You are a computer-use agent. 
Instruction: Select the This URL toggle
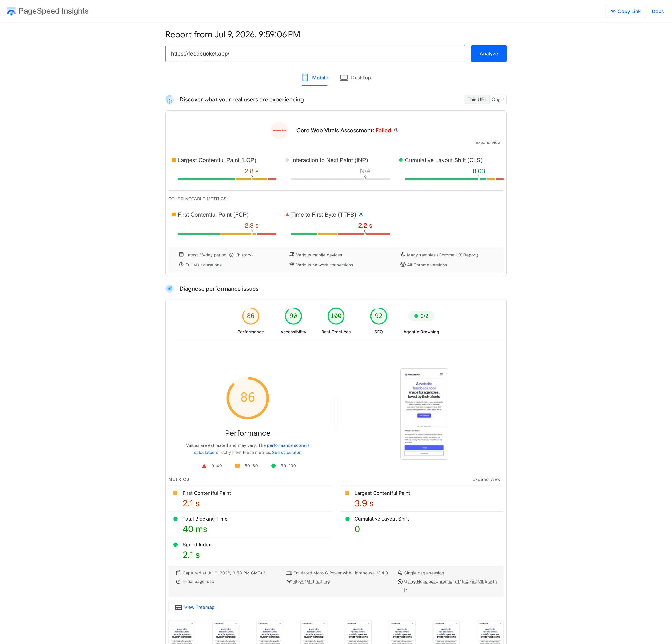pos(477,99)
